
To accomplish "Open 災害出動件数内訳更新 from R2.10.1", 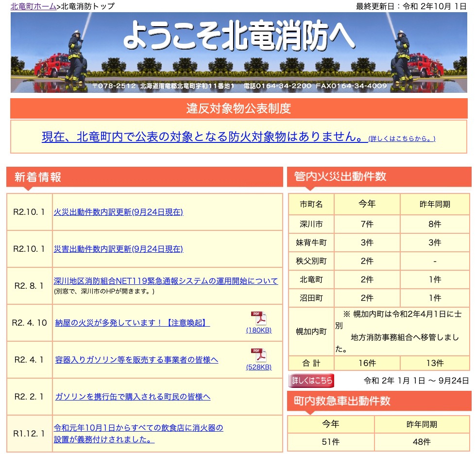I will [118, 248].
